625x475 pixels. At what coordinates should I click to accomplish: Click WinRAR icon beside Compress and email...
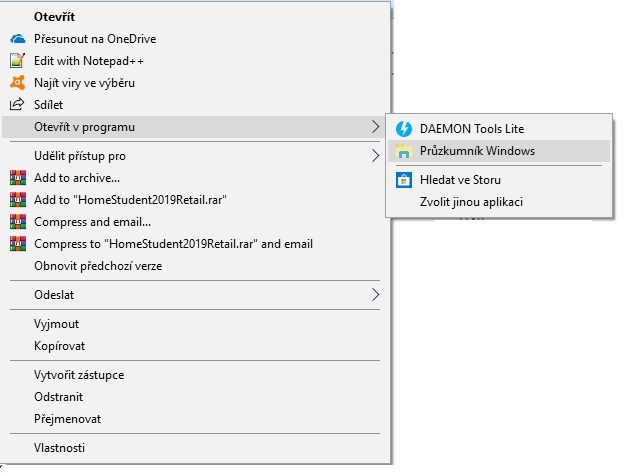pos(18,222)
